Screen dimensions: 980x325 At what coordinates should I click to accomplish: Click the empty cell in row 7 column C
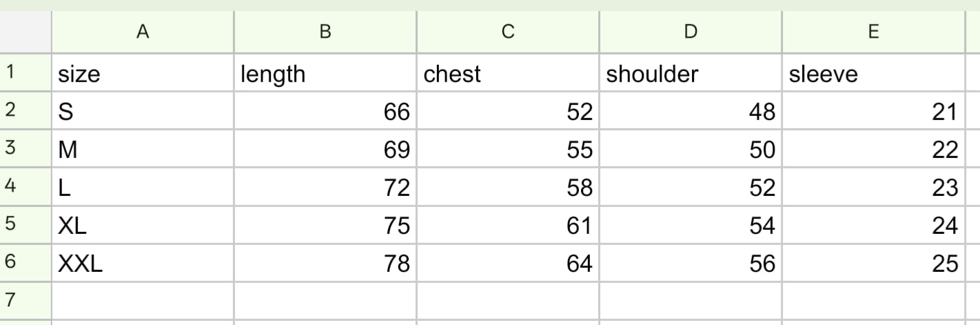click(508, 300)
